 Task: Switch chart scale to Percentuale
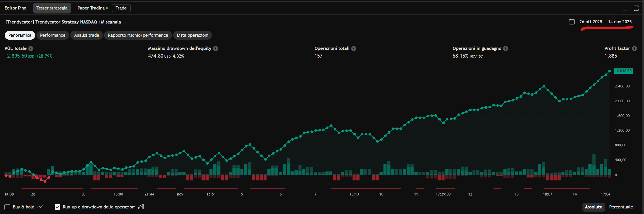coord(621,207)
